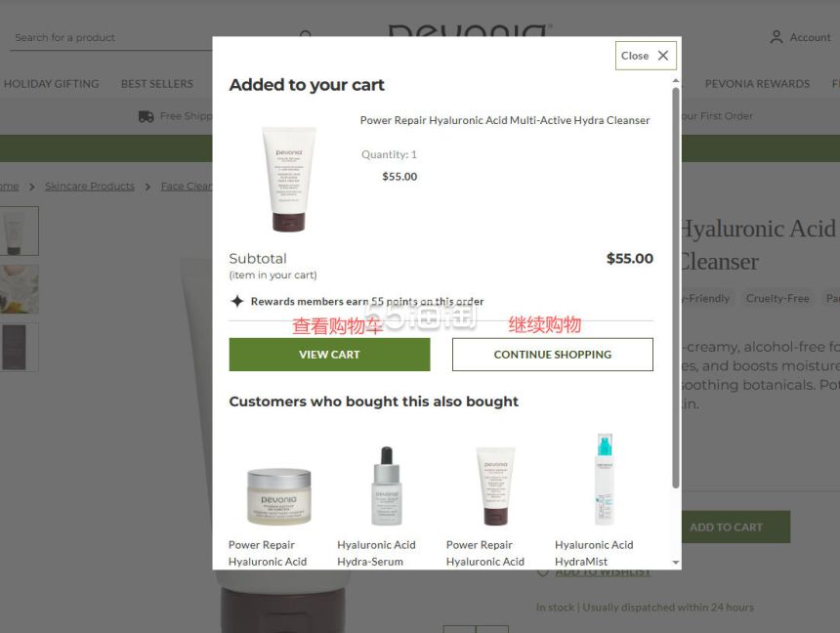Go to Pevonia Rewards menu item
The height and width of the screenshot is (633, 840).
pos(757,84)
